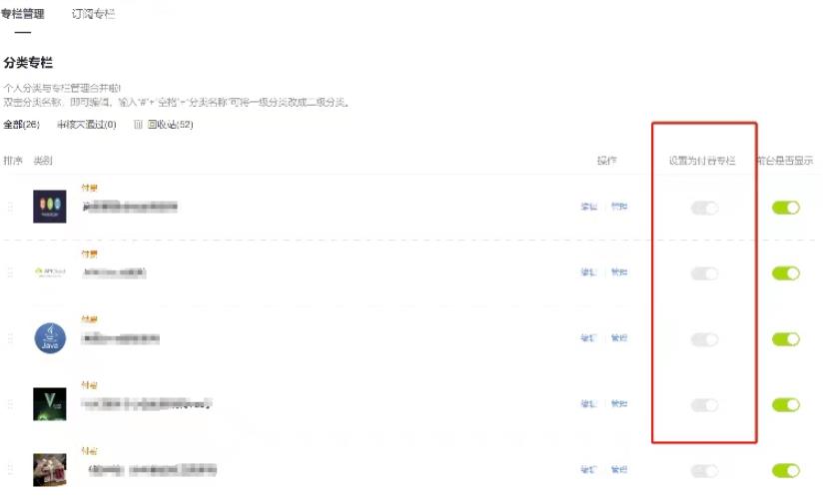Click the drag handle beside the APICloud column
The height and width of the screenshot is (504, 824).
click(x=11, y=272)
